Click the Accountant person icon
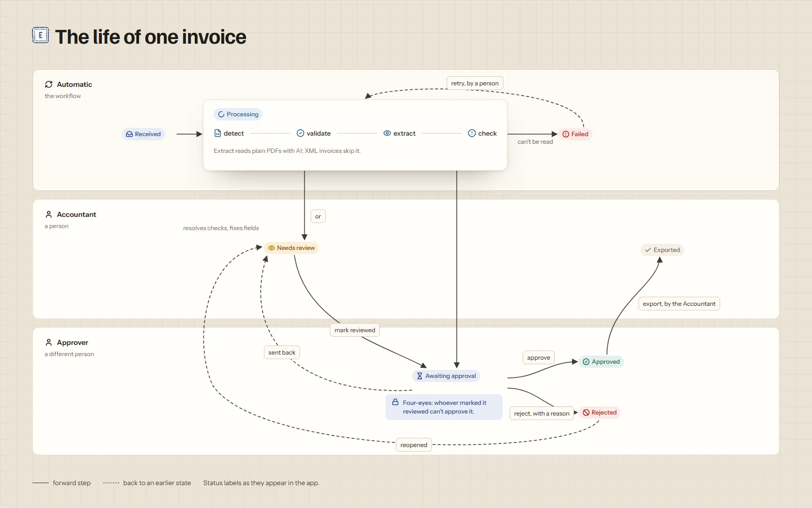 [49, 214]
